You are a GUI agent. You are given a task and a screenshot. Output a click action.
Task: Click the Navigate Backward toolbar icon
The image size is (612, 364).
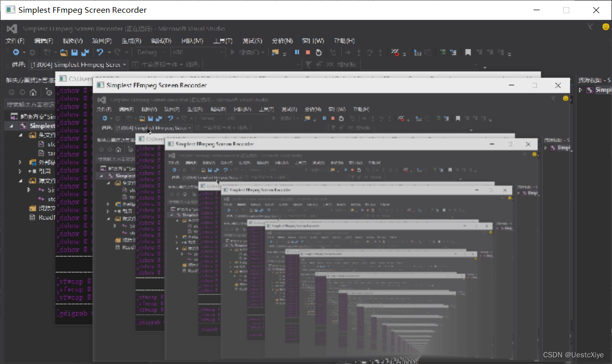click(x=16, y=52)
